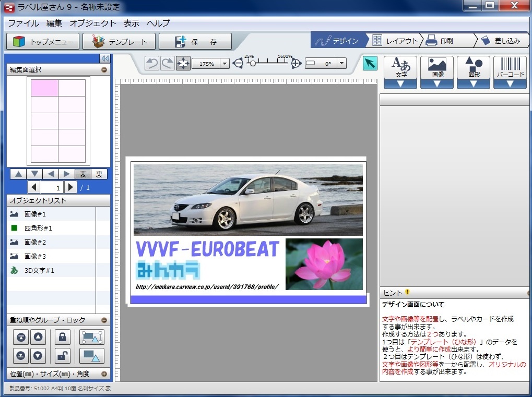Click the group objects icon

pyautogui.click(x=91, y=337)
